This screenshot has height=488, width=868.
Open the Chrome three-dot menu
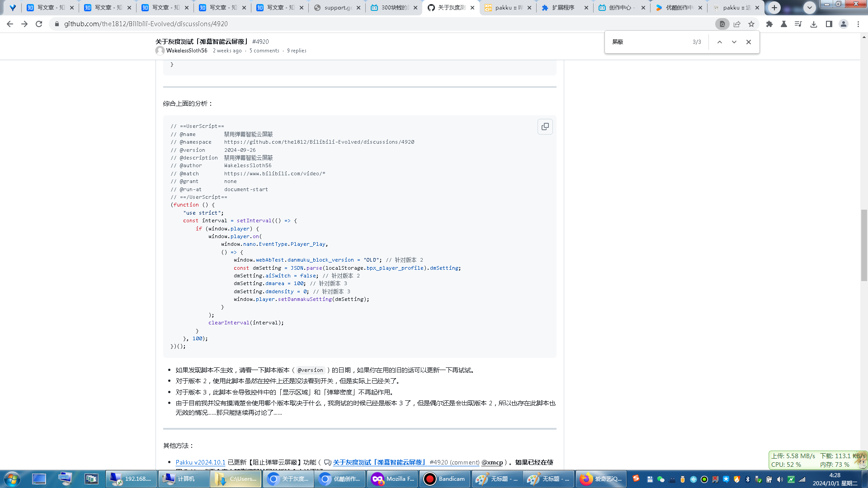pyautogui.click(x=858, y=24)
